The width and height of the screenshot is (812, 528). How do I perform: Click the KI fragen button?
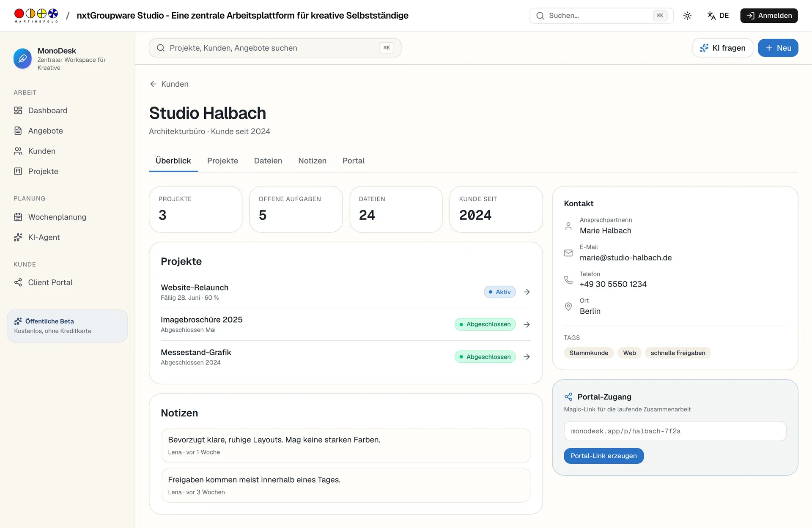click(x=723, y=48)
